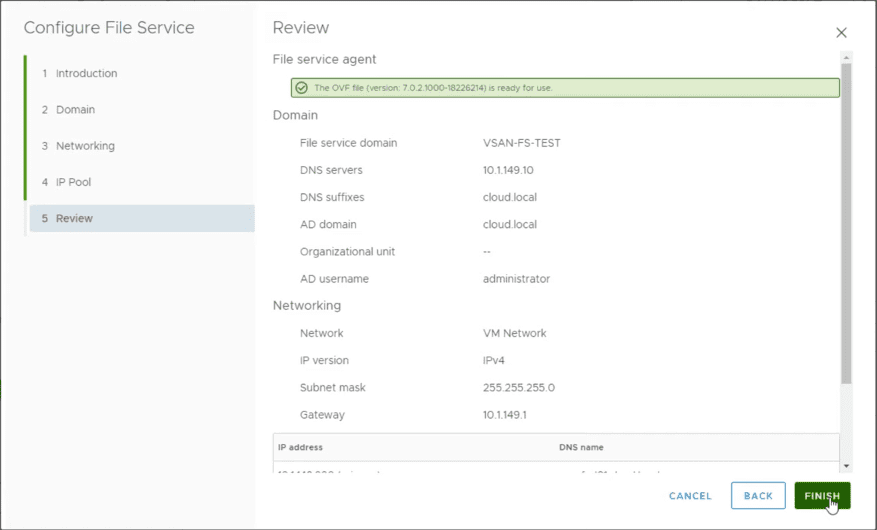Close the dialog with the X icon
Image resolution: width=877 pixels, height=530 pixels.
841,32
